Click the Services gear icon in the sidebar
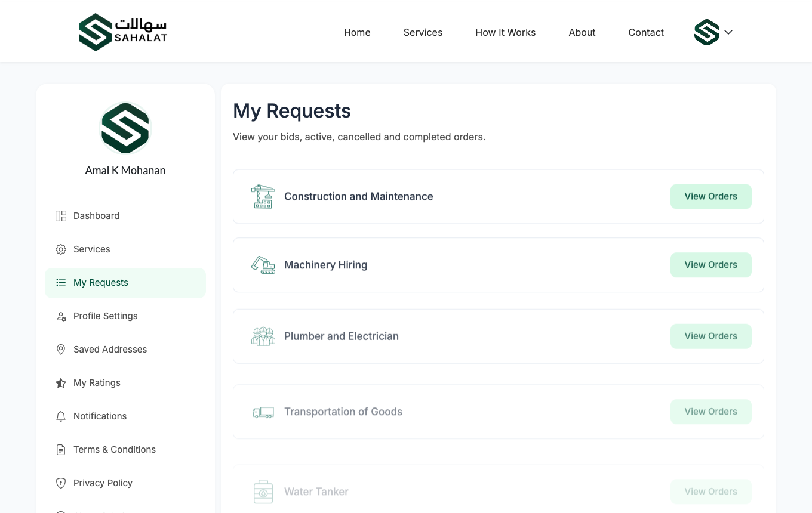 tap(61, 249)
